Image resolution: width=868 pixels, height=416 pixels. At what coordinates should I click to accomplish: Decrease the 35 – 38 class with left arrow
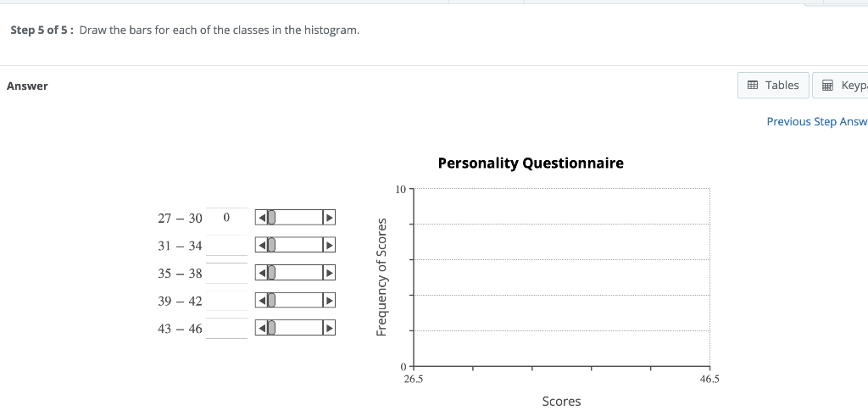point(261,272)
